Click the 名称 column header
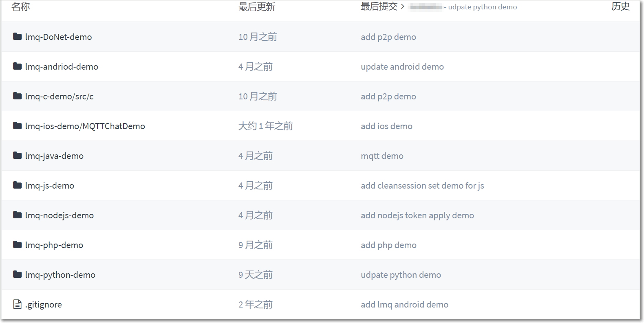644x323 pixels. coord(21,7)
